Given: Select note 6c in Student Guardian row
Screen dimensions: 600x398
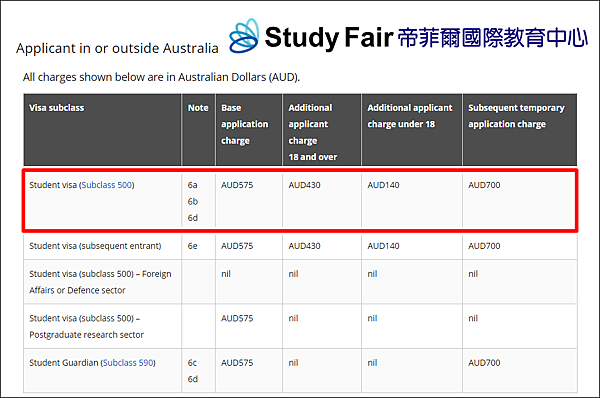Looking at the screenshot, I should pyautogui.click(x=192, y=363).
